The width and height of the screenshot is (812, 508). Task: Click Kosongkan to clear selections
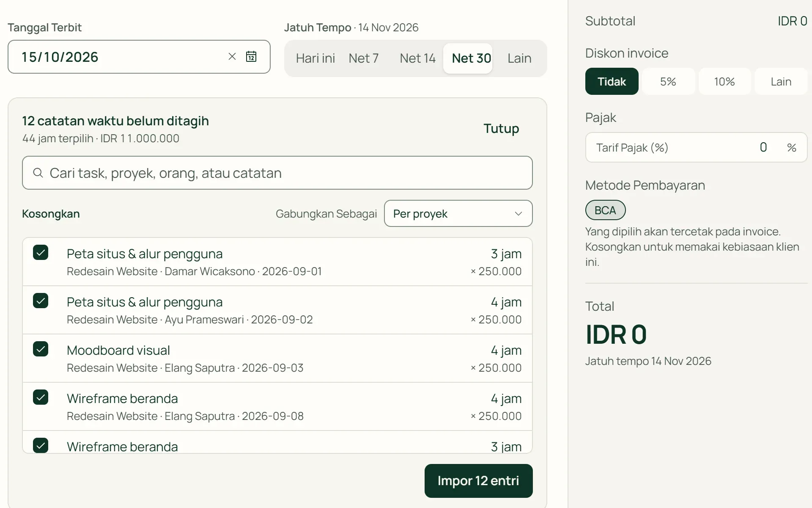tap(51, 214)
